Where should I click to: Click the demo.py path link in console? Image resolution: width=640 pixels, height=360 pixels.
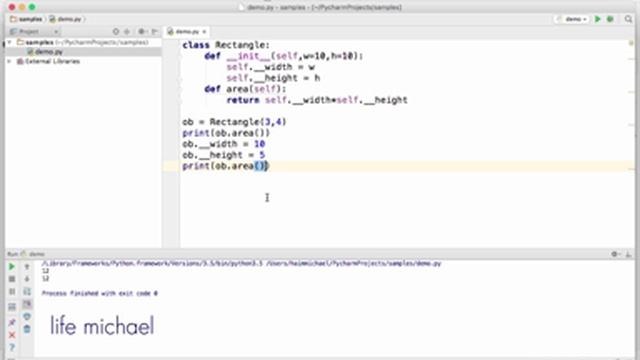coord(353,264)
